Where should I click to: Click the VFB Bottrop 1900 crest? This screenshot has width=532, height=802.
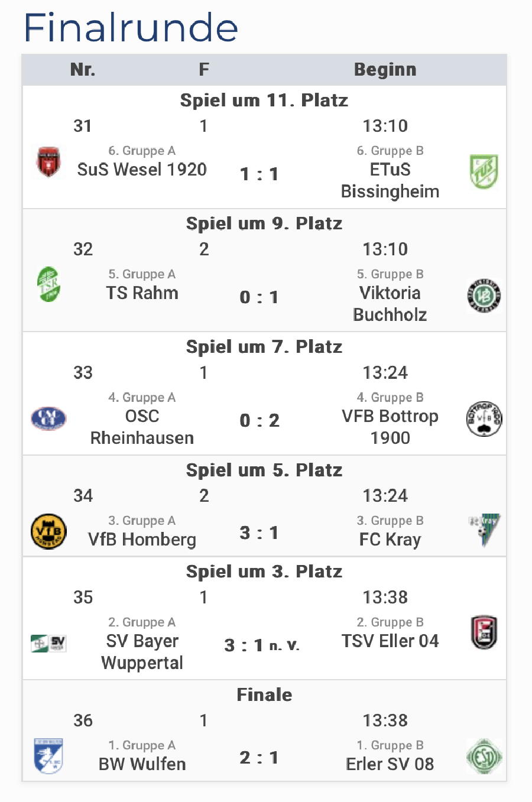tap(484, 418)
